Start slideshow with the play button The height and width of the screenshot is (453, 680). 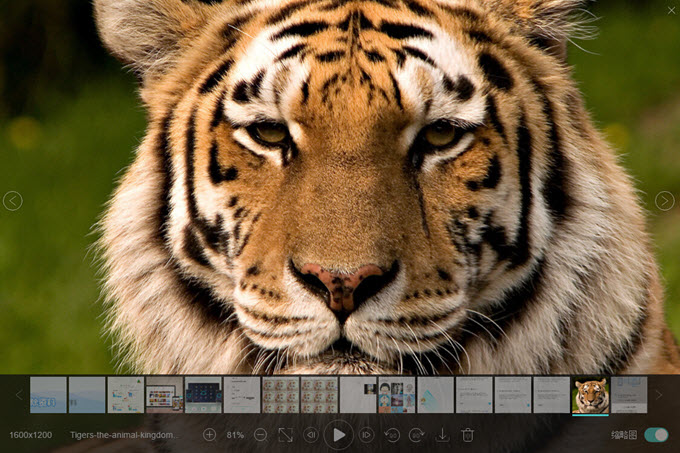click(339, 435)
